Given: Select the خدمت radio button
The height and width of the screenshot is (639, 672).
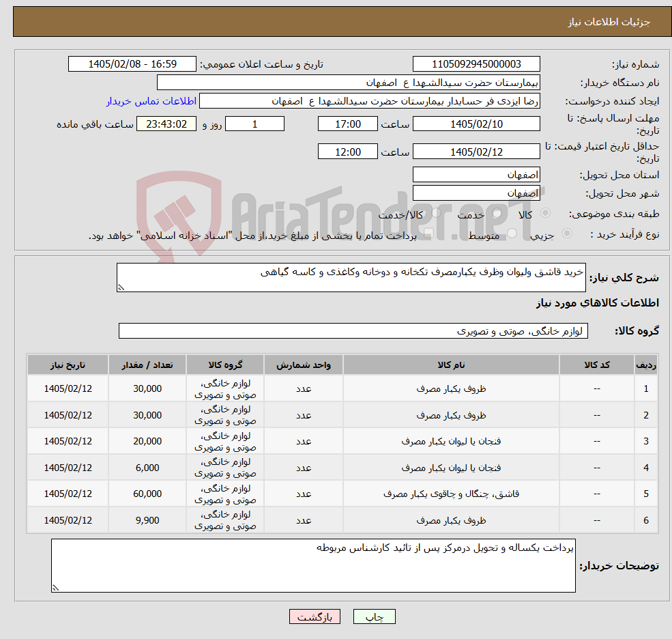Looking at the screenshot, I should tap(497, 213).
